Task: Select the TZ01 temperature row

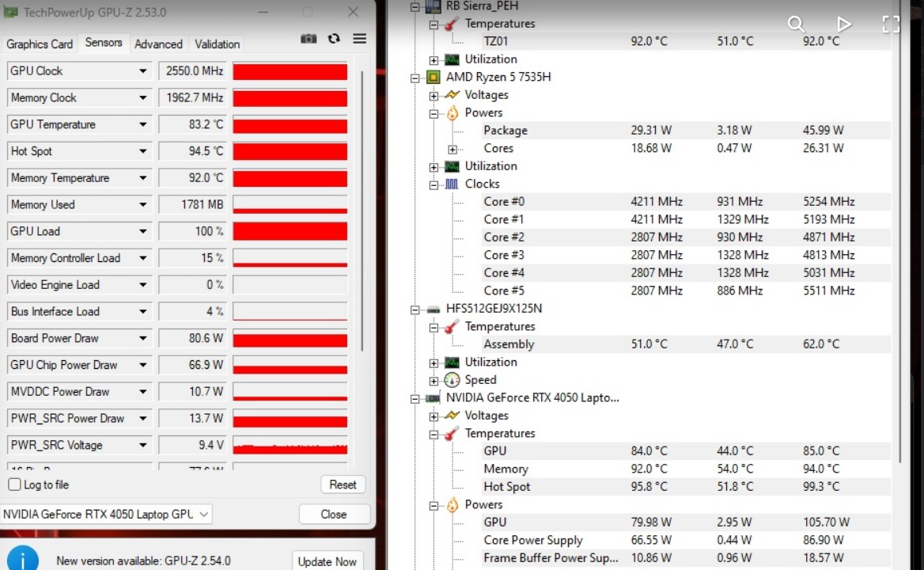Action: 685,41
